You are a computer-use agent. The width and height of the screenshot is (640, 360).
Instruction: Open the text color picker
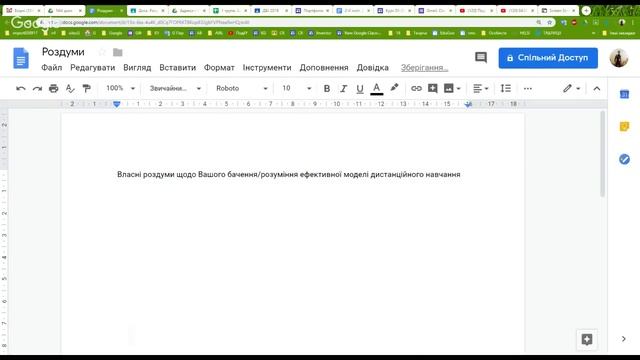(x=376, y=89)
